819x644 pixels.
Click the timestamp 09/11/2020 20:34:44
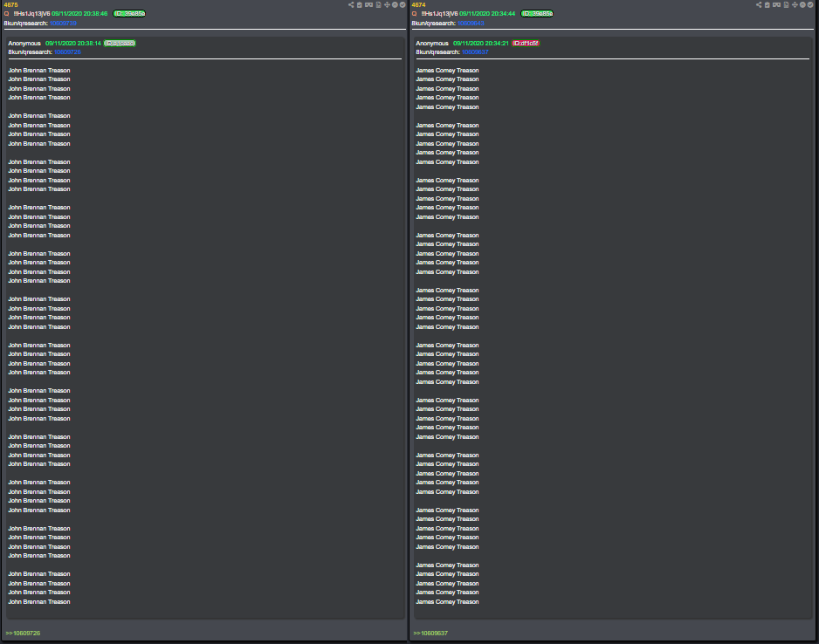point(487,14)
